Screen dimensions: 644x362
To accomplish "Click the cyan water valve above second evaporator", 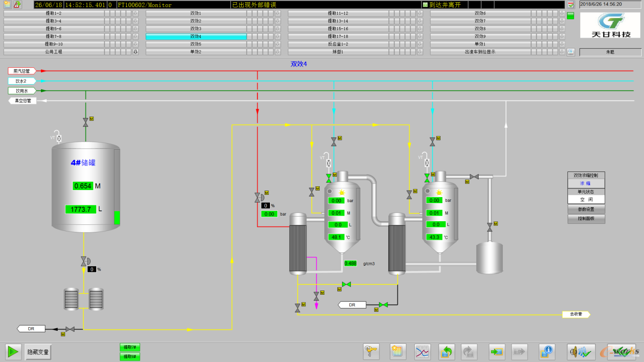I will point(433,142).
